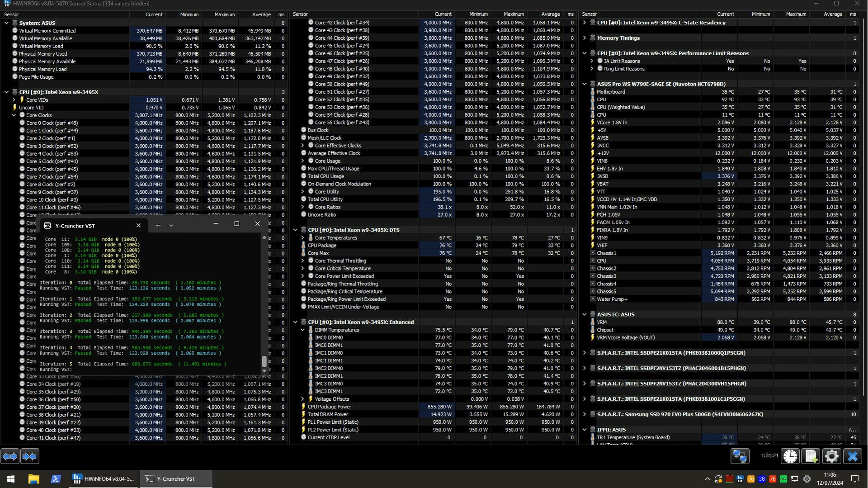This screenshot has width=868, height=488.
Task: Click the shrink columns inward-arrows button
Action: tap(29, 456)
